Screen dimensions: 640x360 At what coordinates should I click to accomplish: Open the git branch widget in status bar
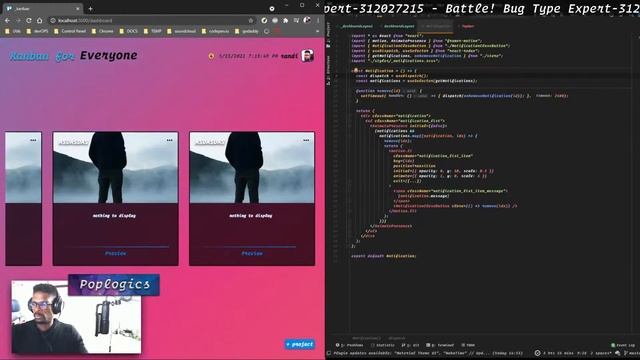[633, 353]
